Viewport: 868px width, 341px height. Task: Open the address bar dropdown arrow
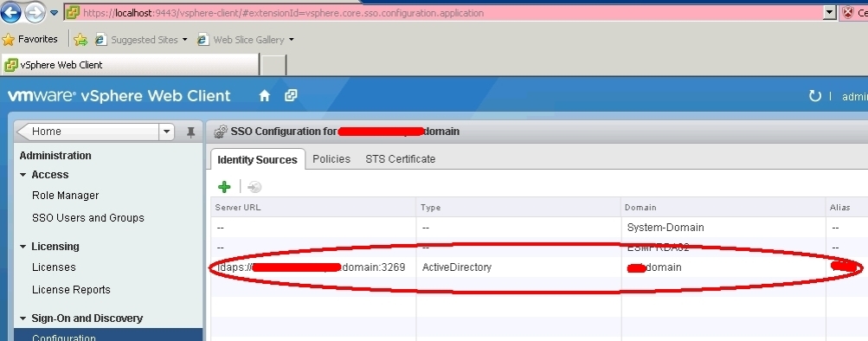pyautogui.click(x=829, y=12)
